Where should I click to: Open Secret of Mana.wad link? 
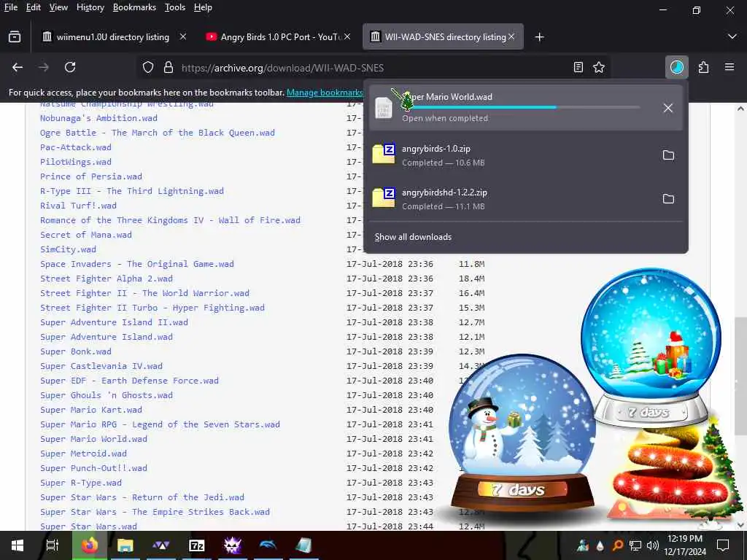[86, 234]
